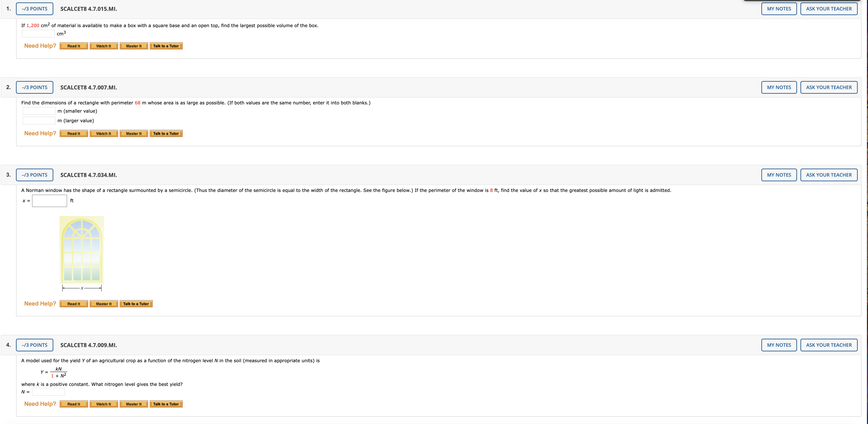Image resolution: width=868 pixels, height=424 pixels.
Task: Click Master It under question 2
Action: pyautogui.click(x=134, y=134)
